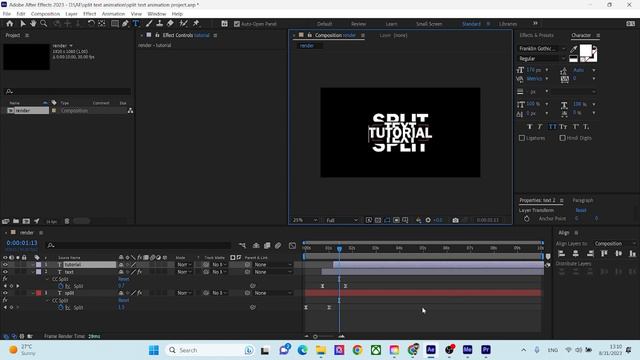The width and height of the screenshot is (640, 360).
Task: Switch to Libraries workspace
Action: (x=508, y=24)
